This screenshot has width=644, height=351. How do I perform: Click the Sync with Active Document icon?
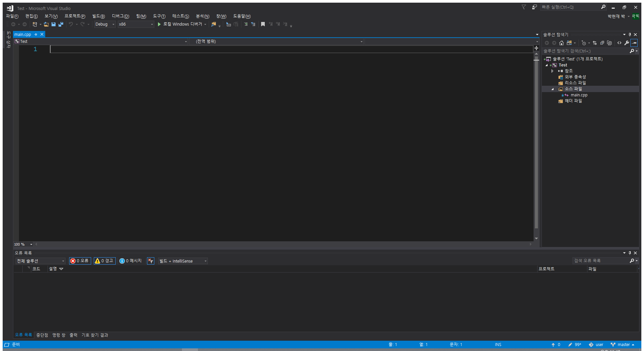click(x=595, y=43)
